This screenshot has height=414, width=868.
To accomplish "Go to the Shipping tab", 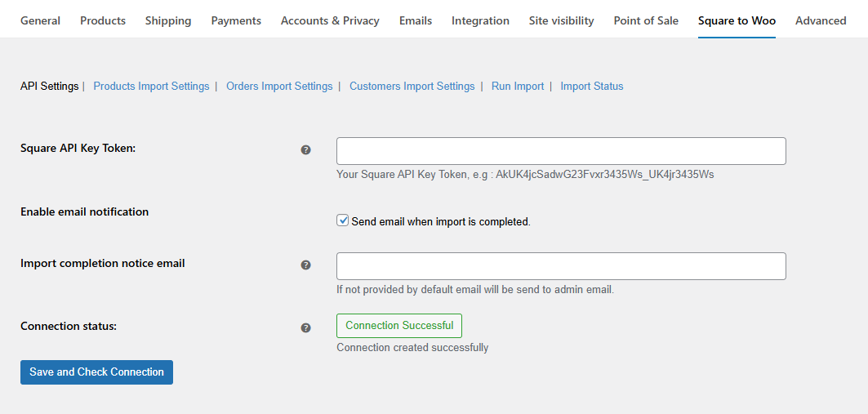I will (168, 20).
